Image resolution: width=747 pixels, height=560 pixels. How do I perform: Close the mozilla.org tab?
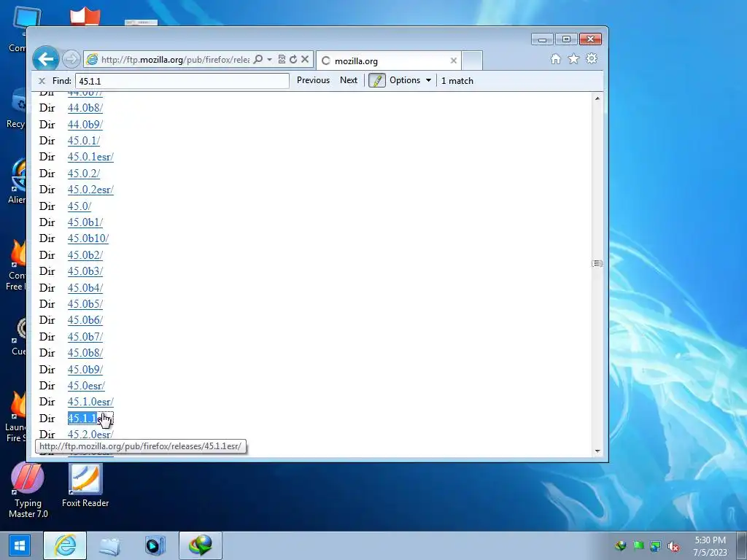tap(454, 61)
